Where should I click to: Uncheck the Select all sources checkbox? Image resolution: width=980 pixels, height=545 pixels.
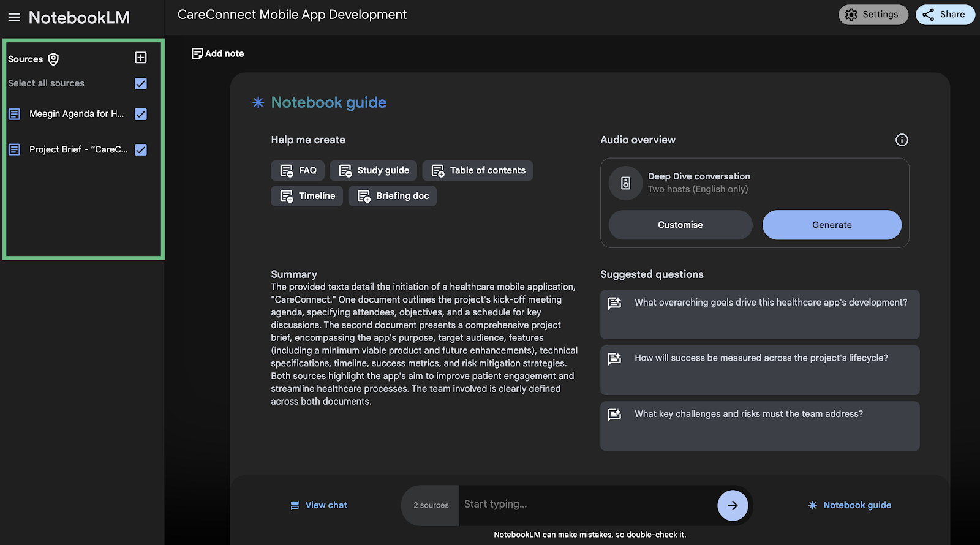click(x=141, y=83)
